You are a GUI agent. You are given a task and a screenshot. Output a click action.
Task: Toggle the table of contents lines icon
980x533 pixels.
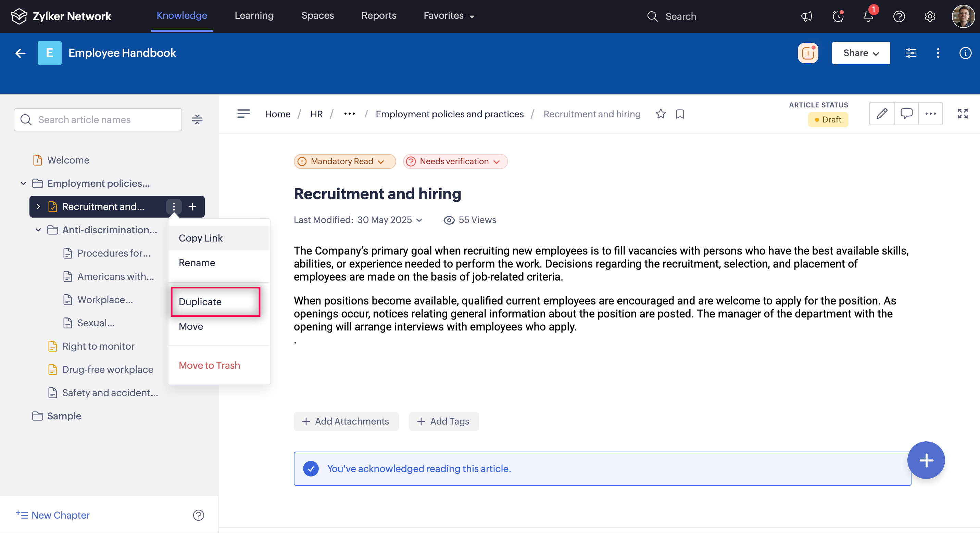[243, 114]
